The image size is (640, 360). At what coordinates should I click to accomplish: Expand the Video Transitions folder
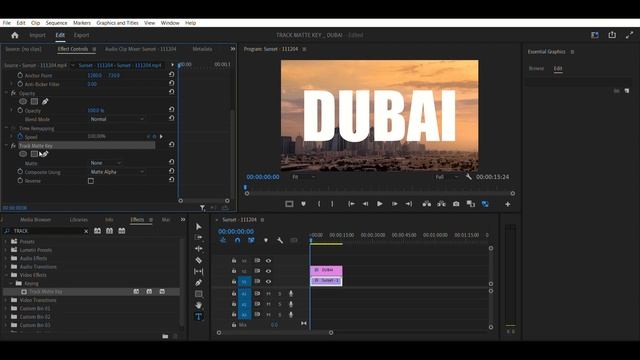[x=6, y=300]
